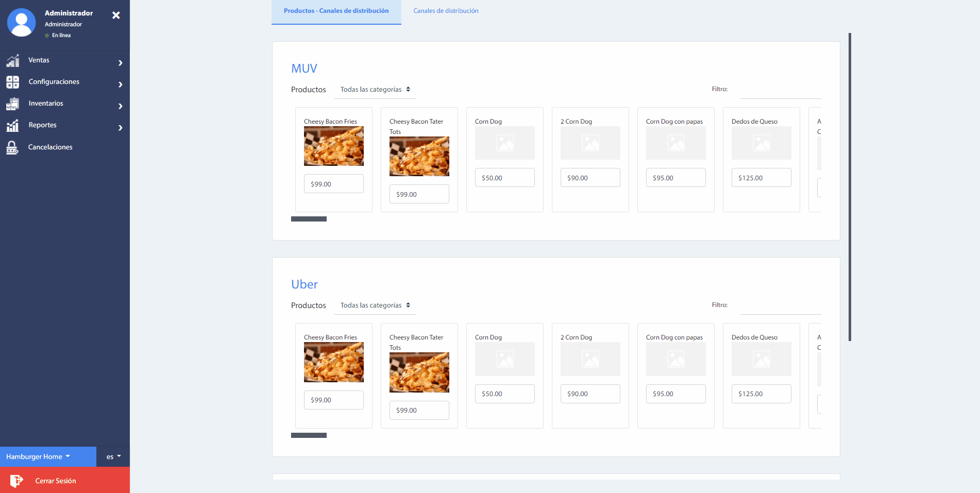This screenshot has height=493, width=980.
Task: Switch to Canales de distribución tab
Action: pos(446,11)
